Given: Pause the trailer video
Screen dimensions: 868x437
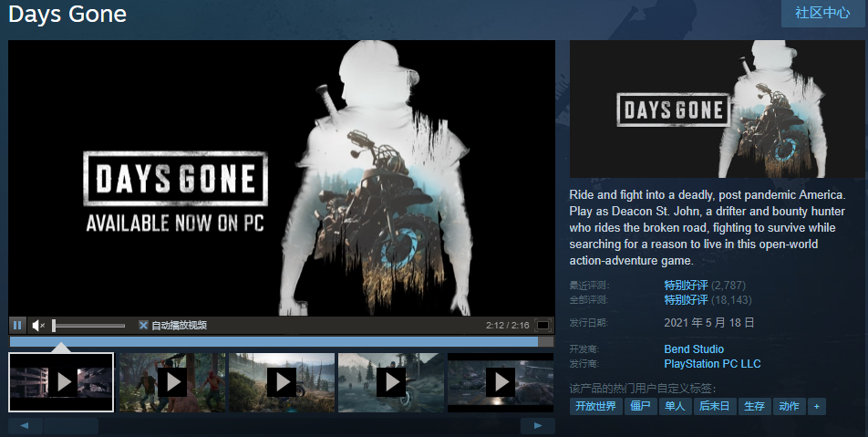Looking at the screenshot, I should (17, 325).
